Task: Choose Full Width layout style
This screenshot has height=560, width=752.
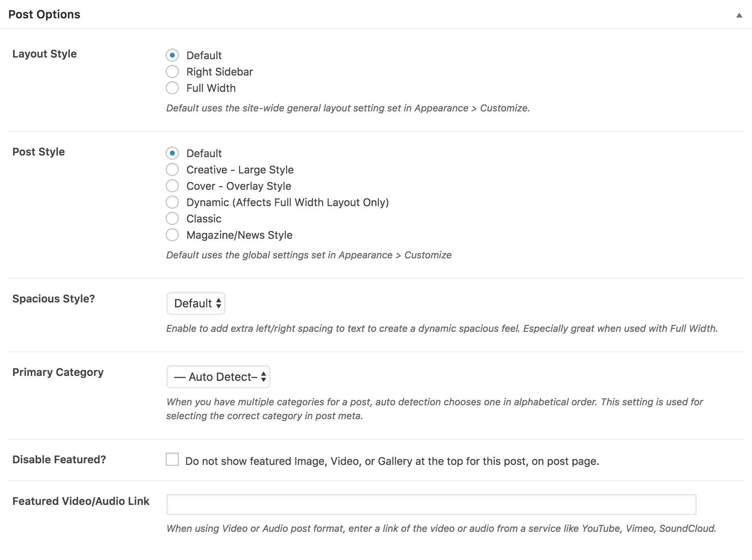Action: point(172,88)
